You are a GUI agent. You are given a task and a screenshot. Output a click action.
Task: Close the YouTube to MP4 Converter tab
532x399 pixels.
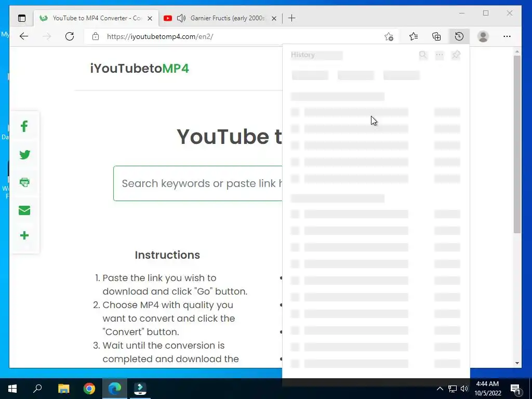pyautogui.click(x=150, y=18)
